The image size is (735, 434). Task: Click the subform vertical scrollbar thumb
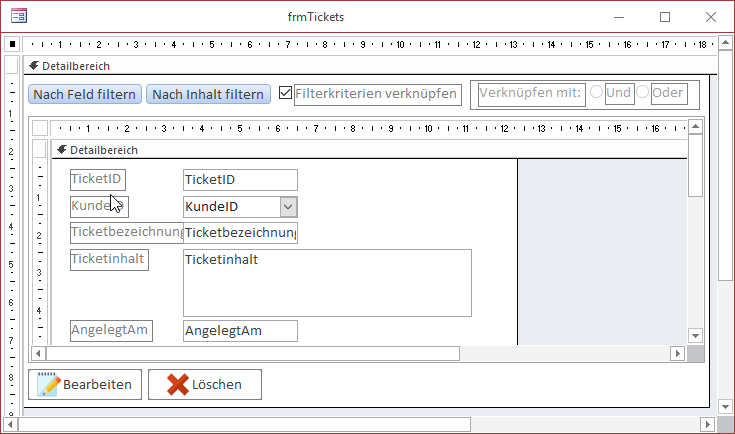(x=696, y=165)
